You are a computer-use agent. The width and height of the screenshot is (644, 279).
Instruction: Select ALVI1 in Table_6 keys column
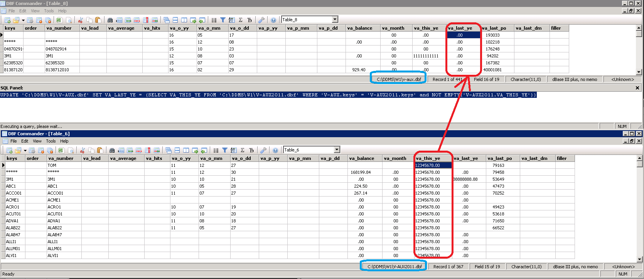point(15,255)
